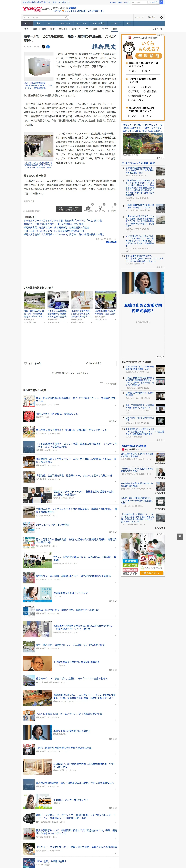Open the 速報 tab
The image size is (186, 868).
(38, 24)
